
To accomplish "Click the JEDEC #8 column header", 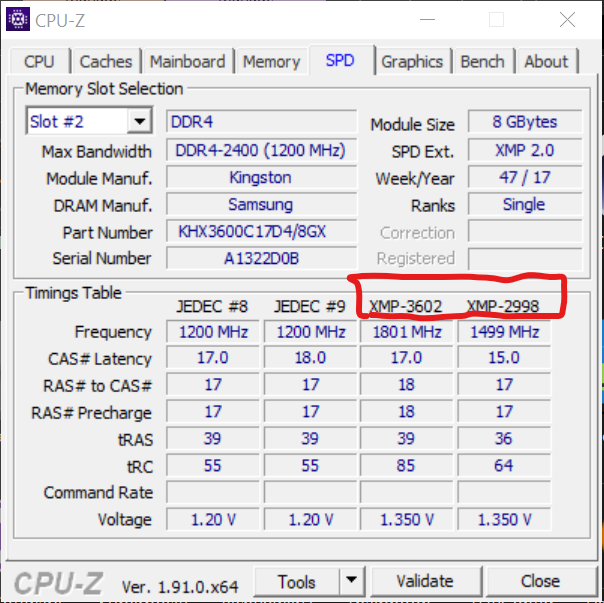I will tap(212, 307).
